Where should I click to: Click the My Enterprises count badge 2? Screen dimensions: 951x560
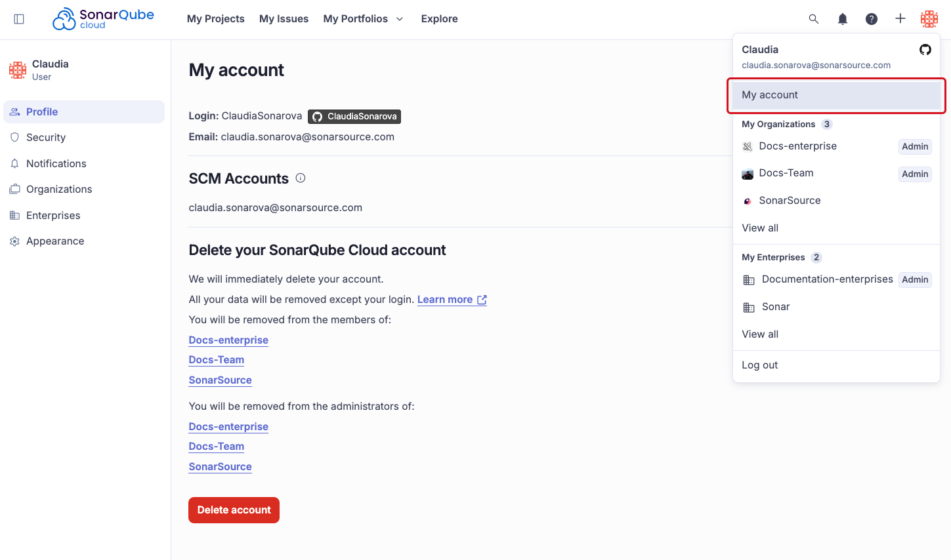(x=816, y=258)
